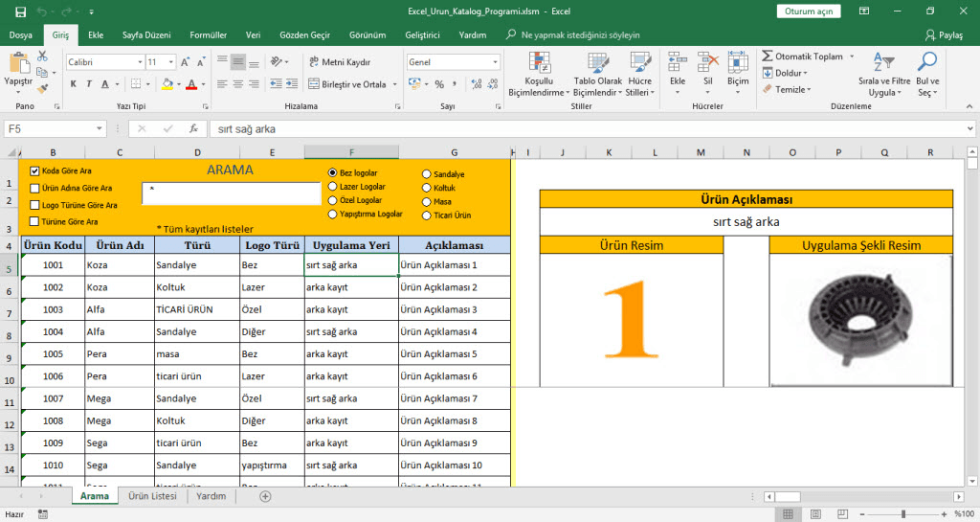Viewport: 980px width, 522px height.
Task: Add a new sheet with plus icon
Action: pyautogui.click(x=266, y=496)
